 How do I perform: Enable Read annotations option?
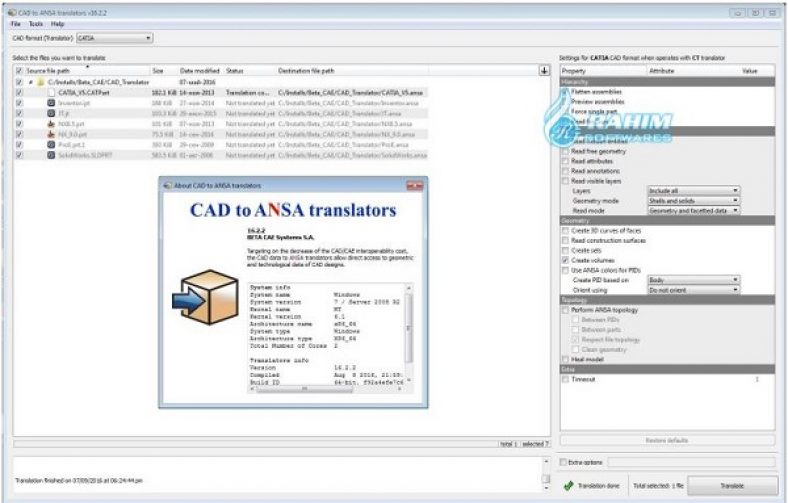[x=565, y=171]
